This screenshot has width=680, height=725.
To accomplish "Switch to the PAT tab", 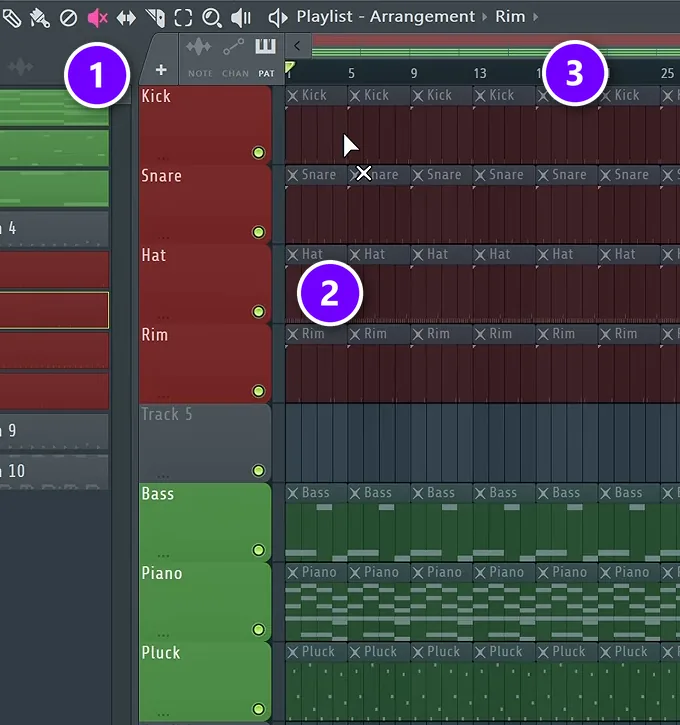I will click(x=266, y=74).
